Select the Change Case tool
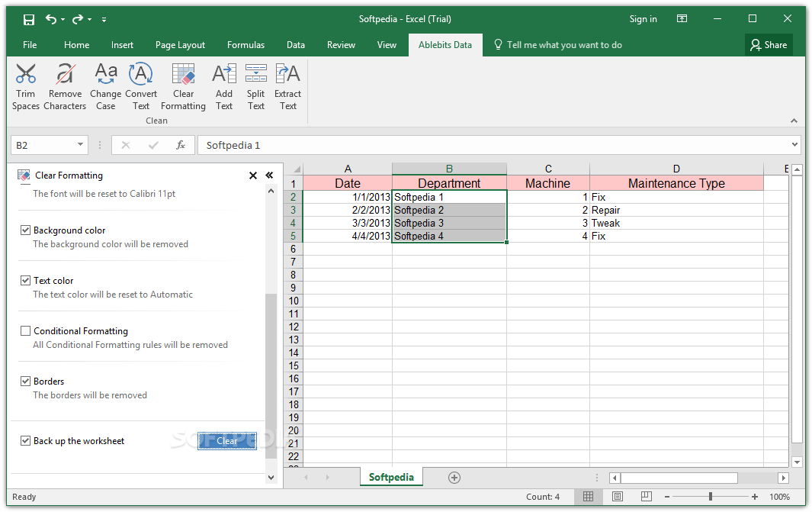The width and height of the screenshot is (812, 512). point(106,86)
